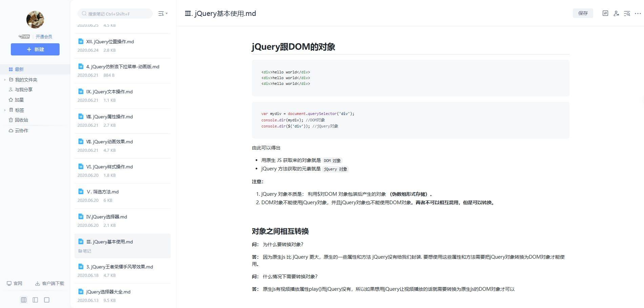Open note XII. jQuery位置操作.md

tap(123, 46)
